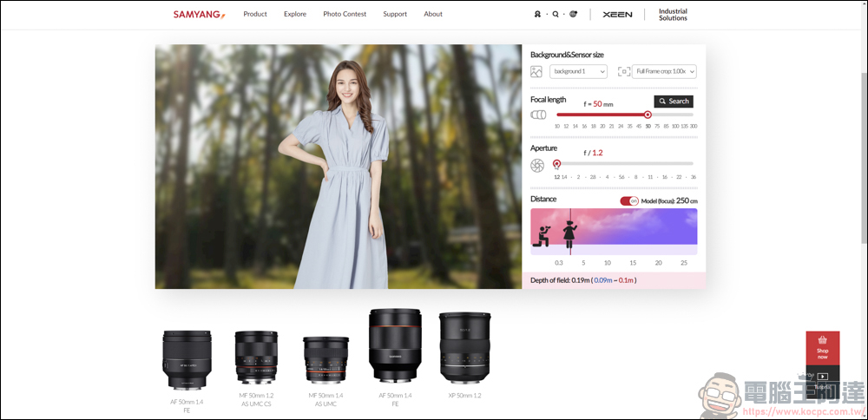Open the XEEN brand logo link
This screenshot has height=420, width=868.
(617, 15)
